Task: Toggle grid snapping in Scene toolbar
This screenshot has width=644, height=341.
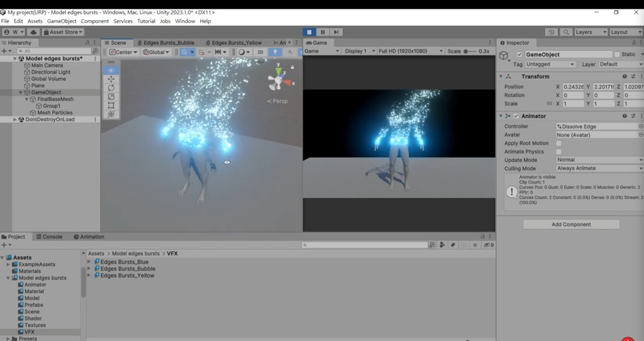Action: point(184,52)
